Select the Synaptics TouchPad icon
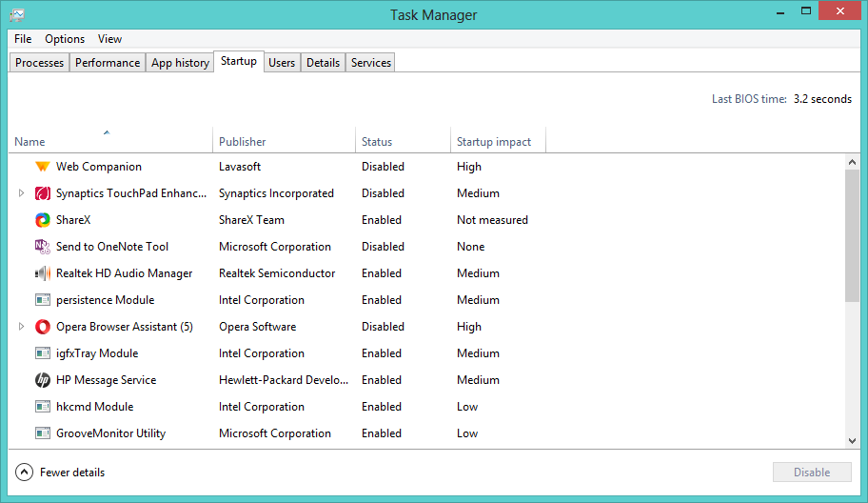 (42, 193)
